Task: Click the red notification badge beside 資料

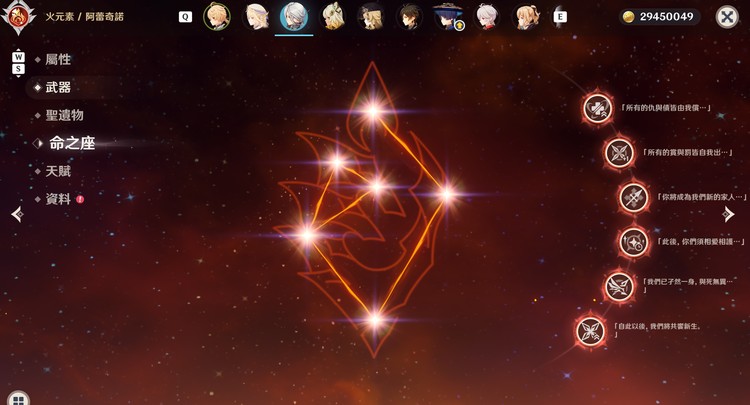Action: click(80, 199)
